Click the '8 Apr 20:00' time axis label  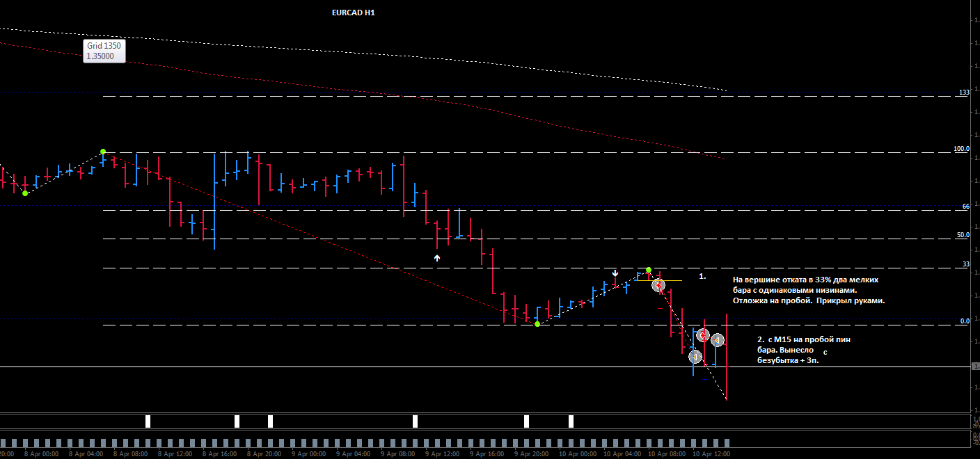click(x=264, y=453)
